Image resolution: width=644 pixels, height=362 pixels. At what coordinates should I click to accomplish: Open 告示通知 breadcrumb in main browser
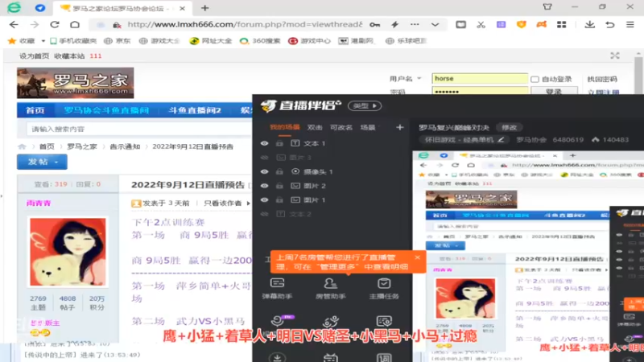click(125, 146)
